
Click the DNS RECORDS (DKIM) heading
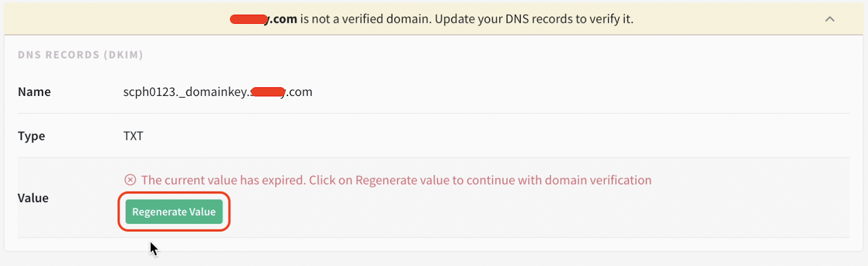click(x=80, y=55)
